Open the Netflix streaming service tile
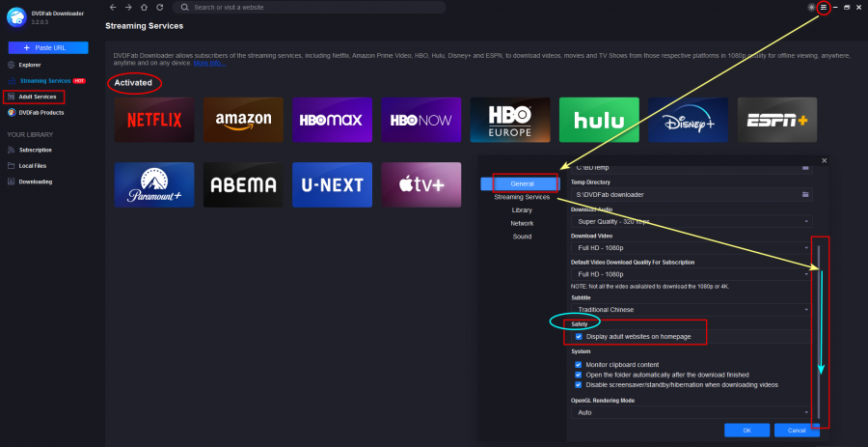This screenshot has height=447, width=868. tap(153, 120)
